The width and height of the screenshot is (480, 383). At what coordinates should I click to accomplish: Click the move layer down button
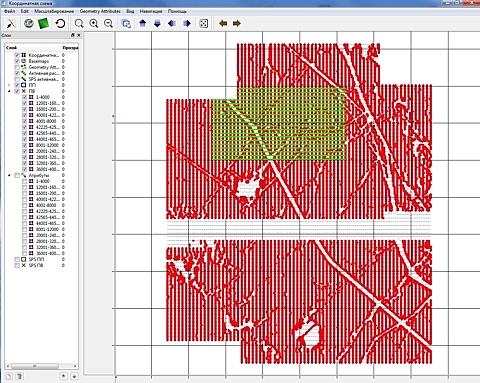click(x=74, y=376)
